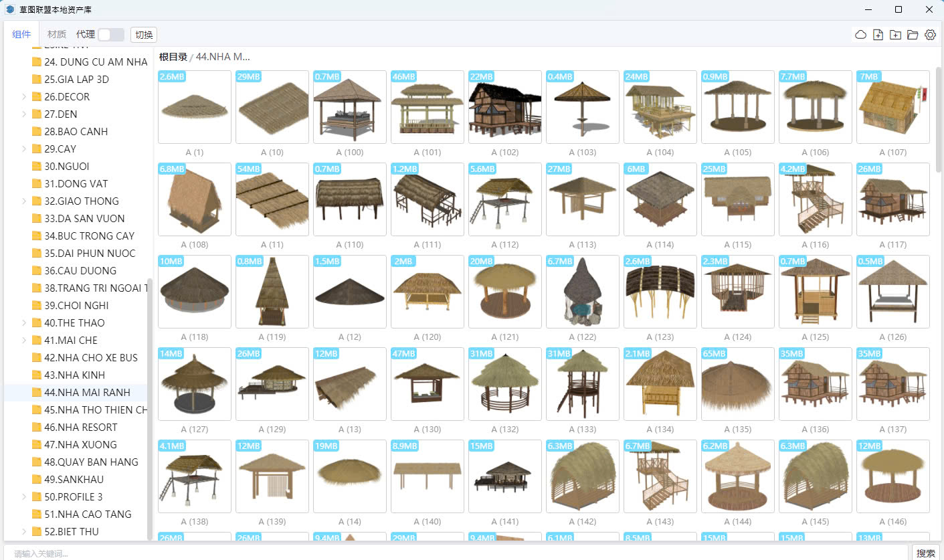Click the keyword search input field
Screen dimensions: 944x560
pyautogui.click(x=455, y=553)
